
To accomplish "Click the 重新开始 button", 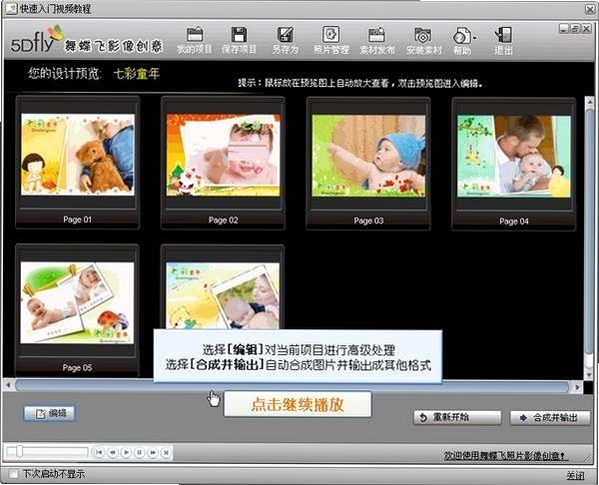I will tap(457, 417).
